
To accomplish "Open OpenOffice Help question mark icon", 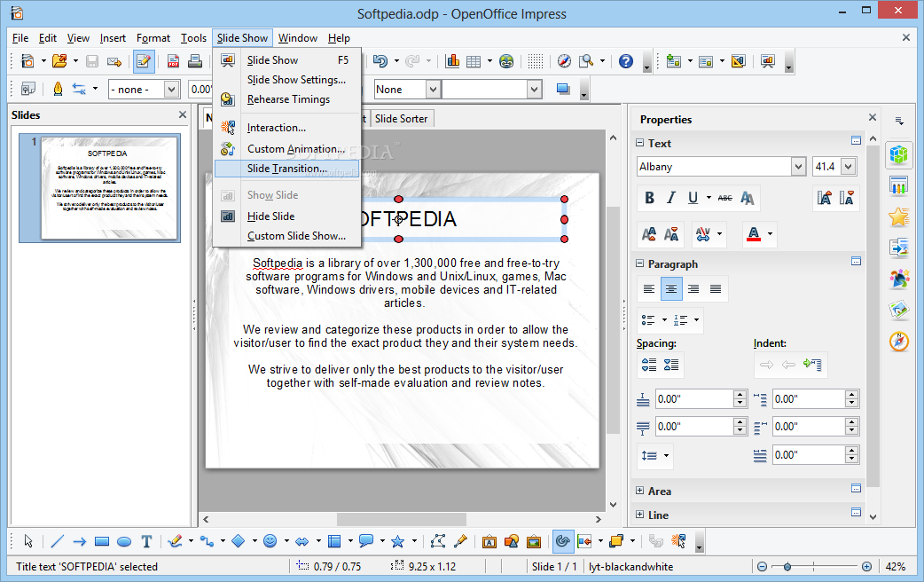I will click(626, 60).
